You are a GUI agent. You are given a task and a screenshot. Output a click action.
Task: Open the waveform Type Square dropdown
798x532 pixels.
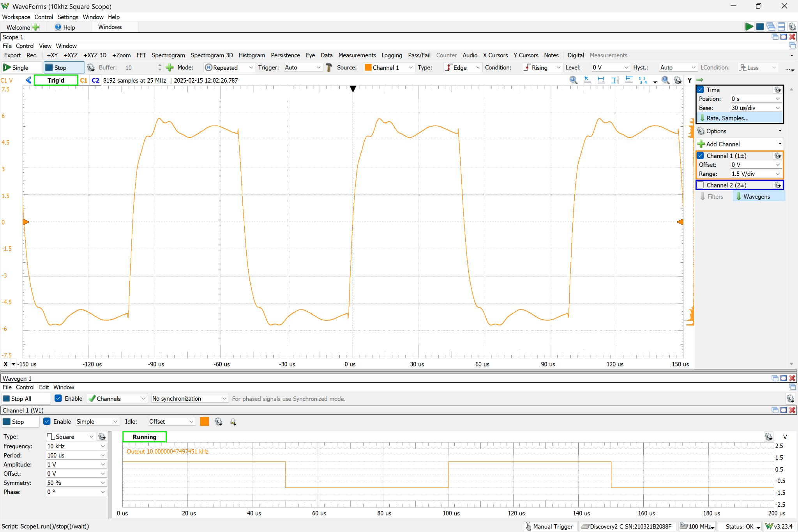71,437
